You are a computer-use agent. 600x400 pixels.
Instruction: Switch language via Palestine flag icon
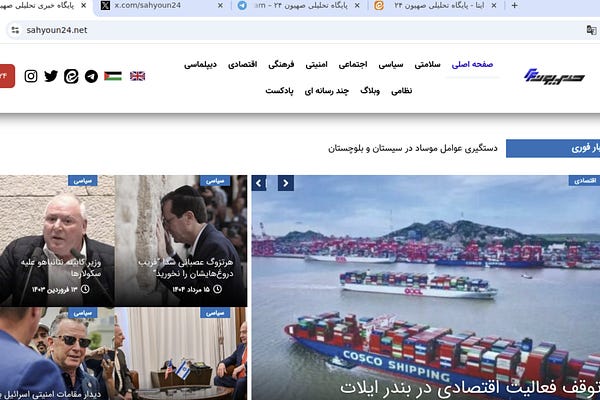tap(113, 76)
